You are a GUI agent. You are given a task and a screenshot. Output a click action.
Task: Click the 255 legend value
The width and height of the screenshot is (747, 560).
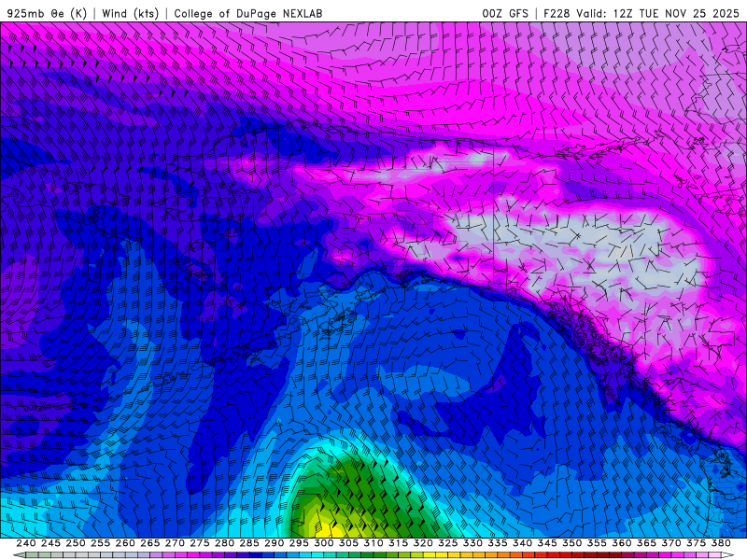(x=100, y=543)
